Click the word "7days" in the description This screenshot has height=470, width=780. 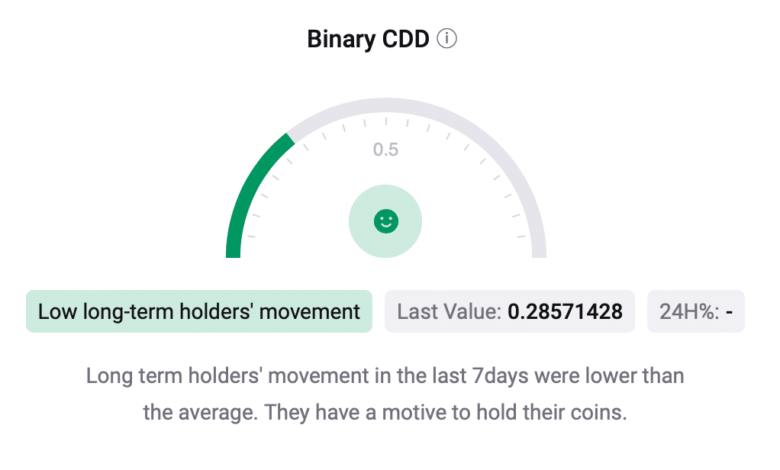(485, 377)
